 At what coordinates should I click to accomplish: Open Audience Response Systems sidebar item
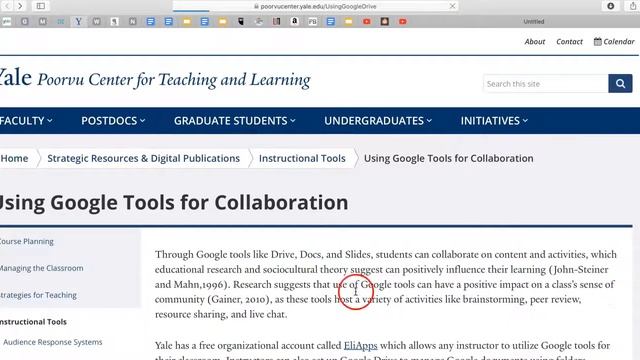[x=53, y=342]
